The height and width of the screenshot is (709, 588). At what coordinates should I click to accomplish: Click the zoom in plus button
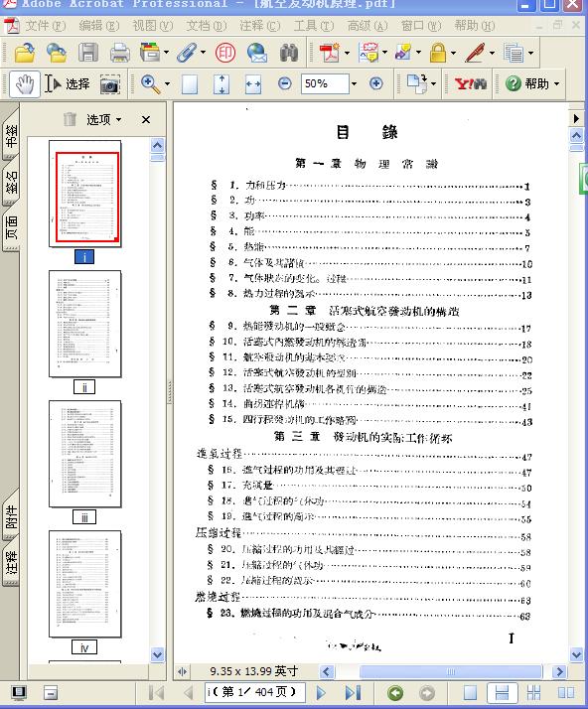pos(375,83)
